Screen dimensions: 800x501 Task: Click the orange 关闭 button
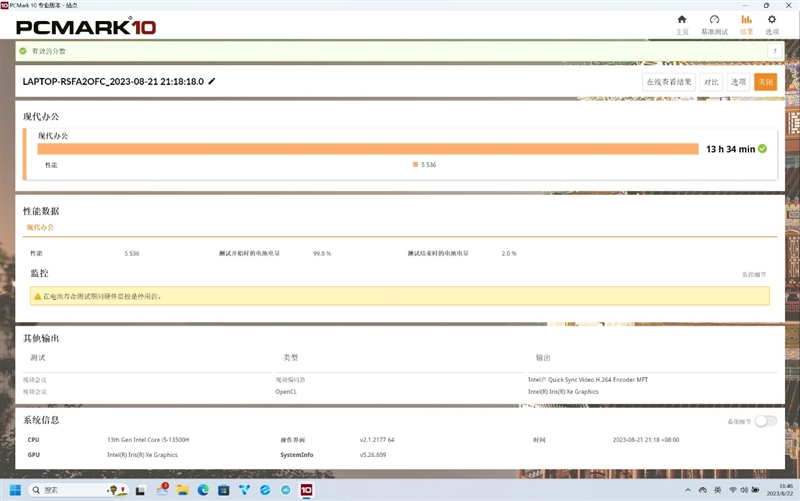click(x=765, y=82)
